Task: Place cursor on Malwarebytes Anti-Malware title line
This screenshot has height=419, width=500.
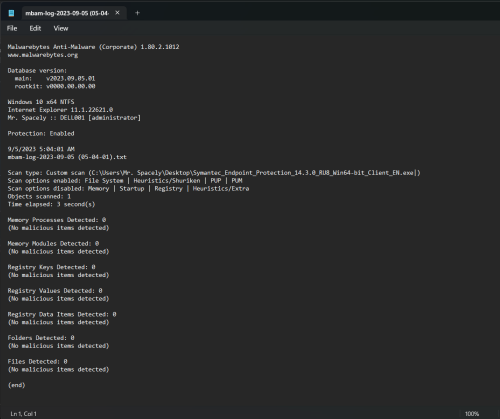Action: (93, 47)
